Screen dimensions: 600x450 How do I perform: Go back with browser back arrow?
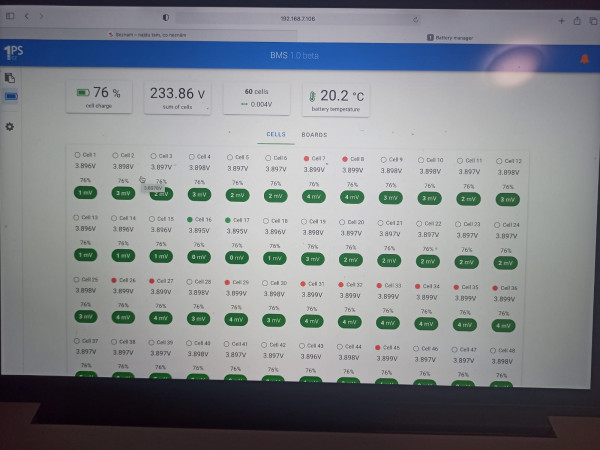tap(27, 16)
